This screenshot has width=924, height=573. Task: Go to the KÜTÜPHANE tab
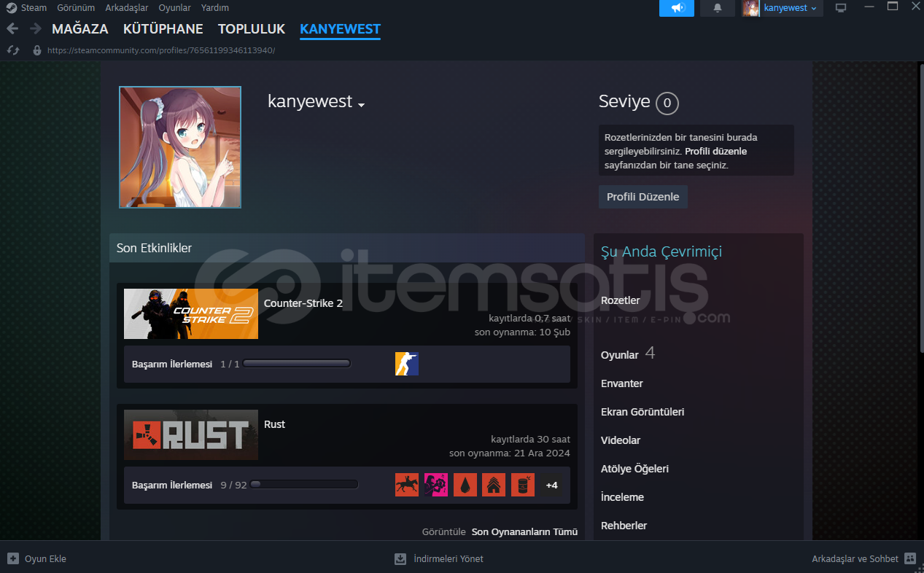point(163,29)
